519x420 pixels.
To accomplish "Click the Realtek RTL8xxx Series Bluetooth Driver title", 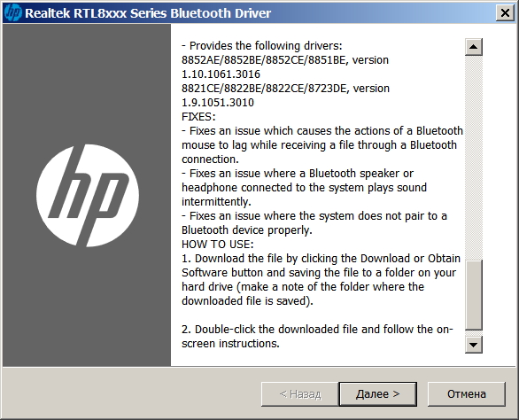I will click(148, 13).
